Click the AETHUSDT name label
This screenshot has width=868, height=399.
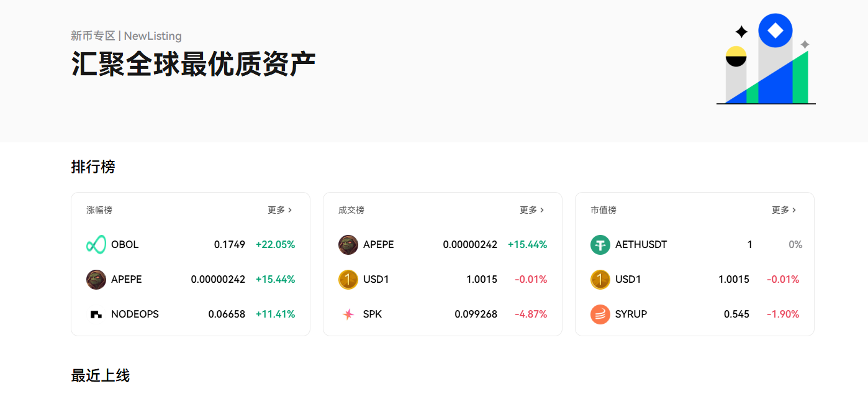pos(641,245)
